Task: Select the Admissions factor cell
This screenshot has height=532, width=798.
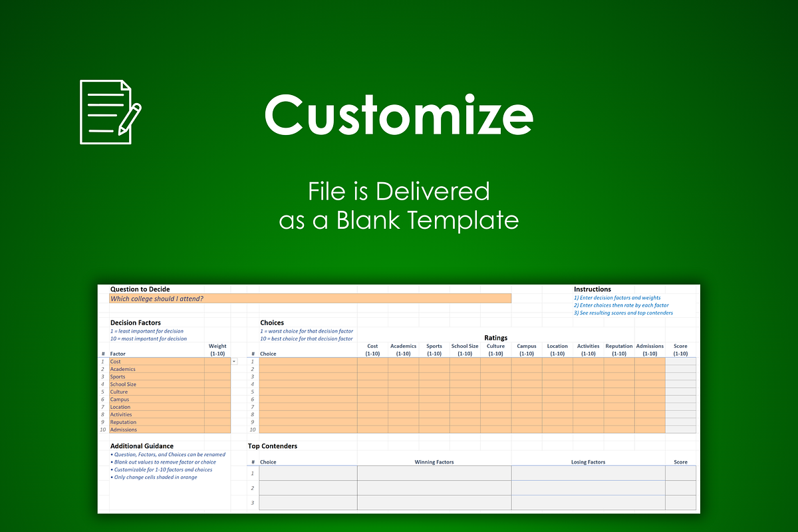Action: click(157, 430)
